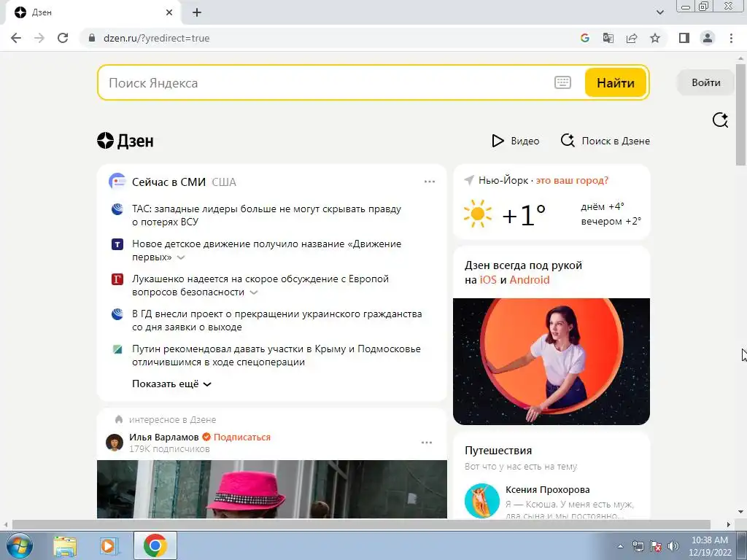747x560 pixels.
Task: Open the +1° temperature forecast
Action: pos(524,215)
